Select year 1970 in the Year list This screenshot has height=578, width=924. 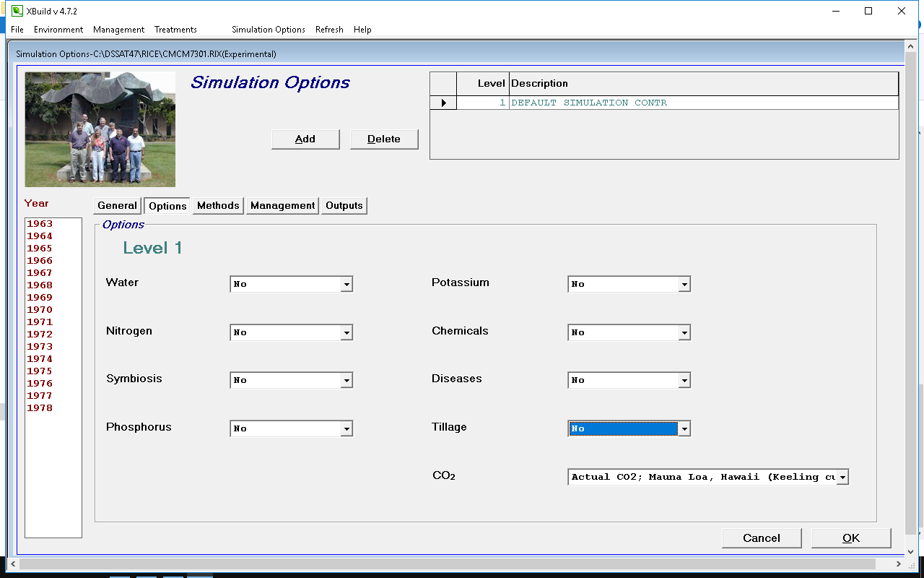click(40, 310)
